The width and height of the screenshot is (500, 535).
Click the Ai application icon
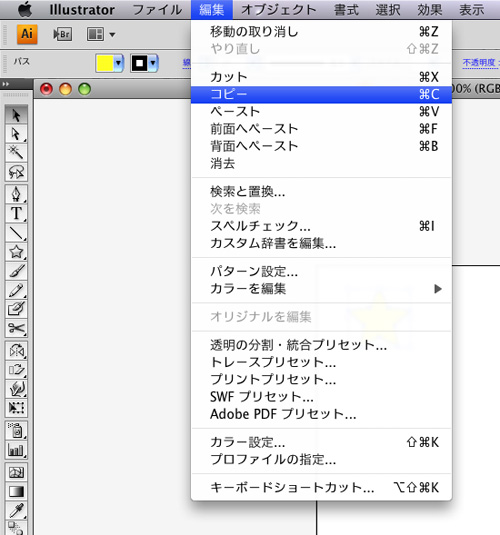click(x=27, y=34)
